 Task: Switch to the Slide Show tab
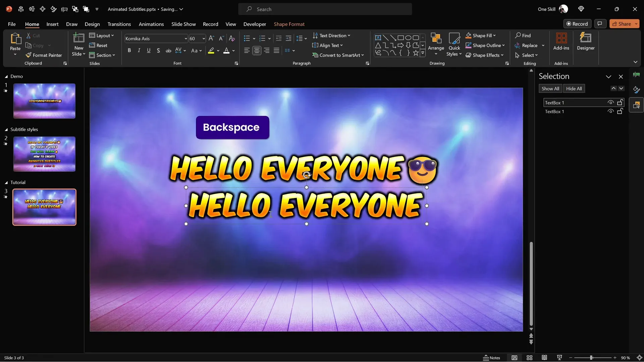(183, 24)
